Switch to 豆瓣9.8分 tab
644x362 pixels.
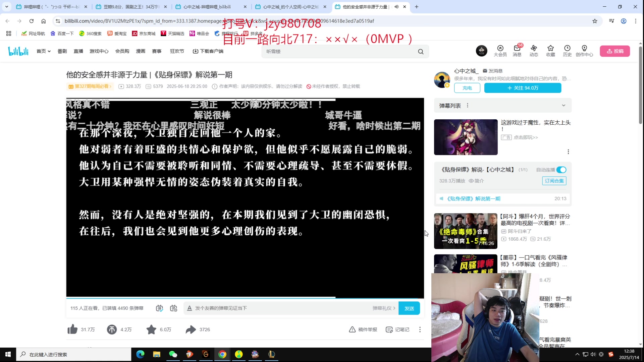click(131, 7)
